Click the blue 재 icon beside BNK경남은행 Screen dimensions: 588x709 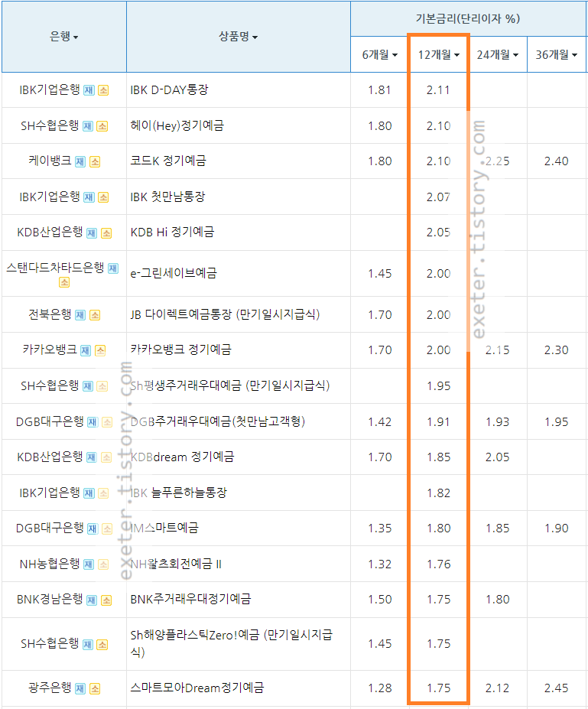tap(91, 600)
